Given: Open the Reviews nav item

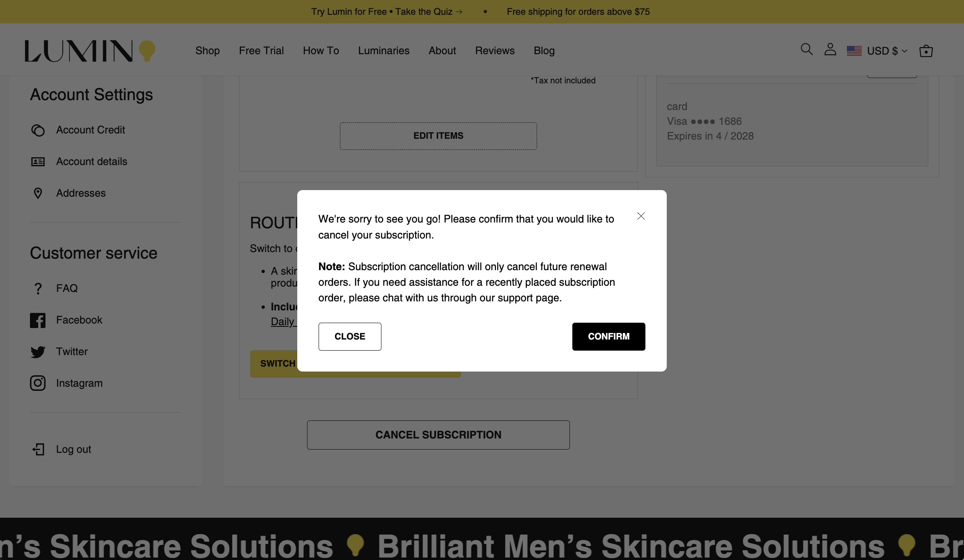Looking at the screenshot, I should point(495,50).
